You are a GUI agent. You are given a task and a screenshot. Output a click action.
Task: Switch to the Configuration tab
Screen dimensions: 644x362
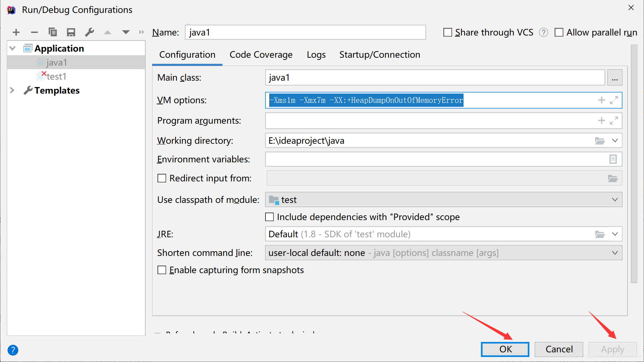187,55
